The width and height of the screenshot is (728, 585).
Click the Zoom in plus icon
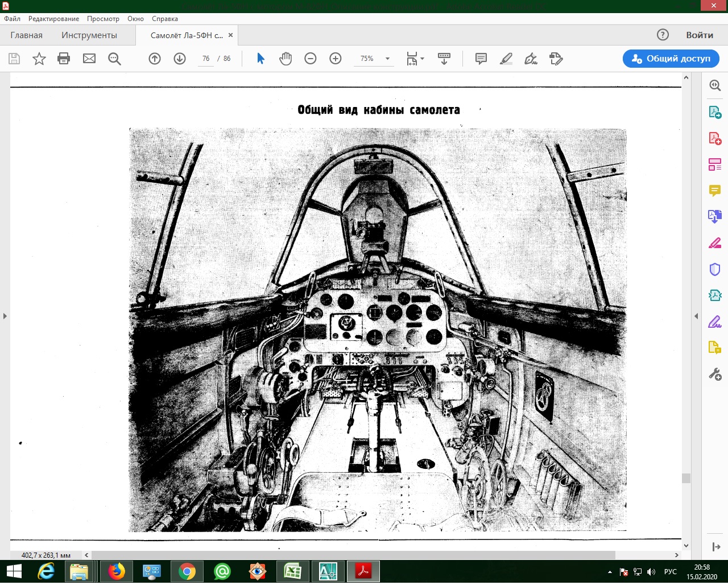pos(336,59)
